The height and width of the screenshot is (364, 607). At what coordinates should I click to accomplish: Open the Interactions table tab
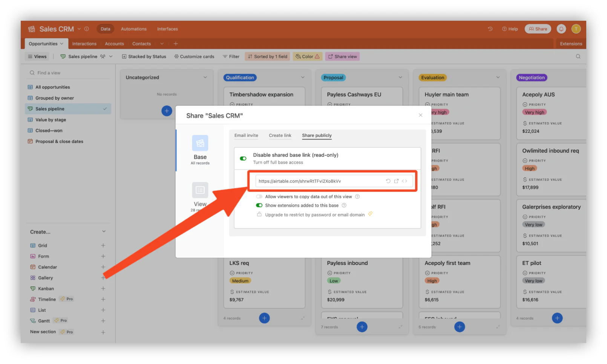pyautogui.click(x=84, y=44)
